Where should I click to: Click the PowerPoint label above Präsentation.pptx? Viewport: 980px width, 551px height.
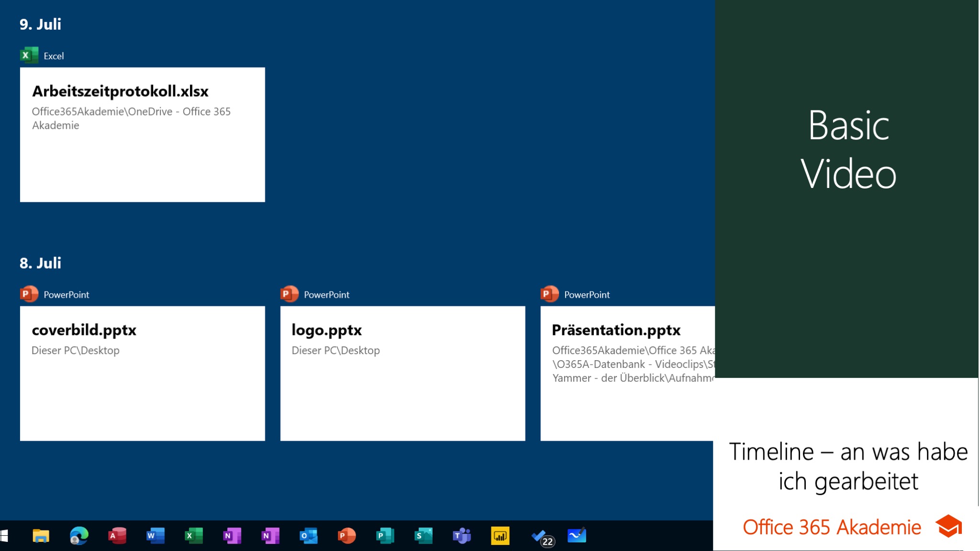click(587, 295)
